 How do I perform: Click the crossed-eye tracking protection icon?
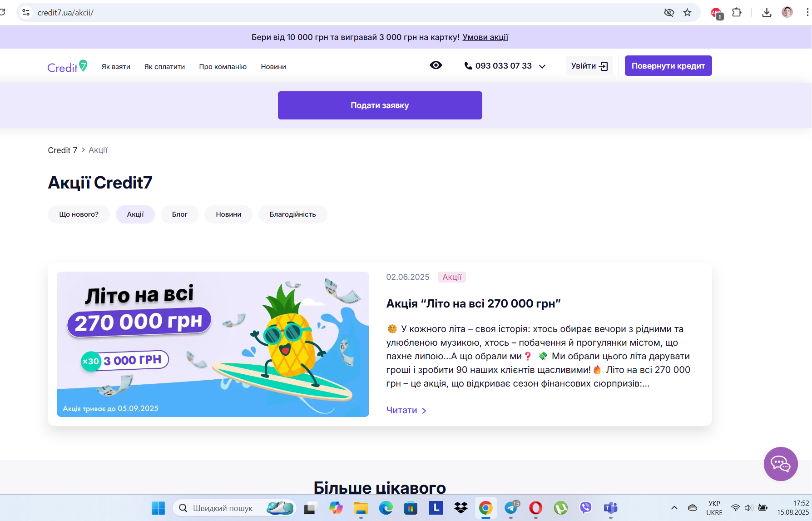coord(669,13)
